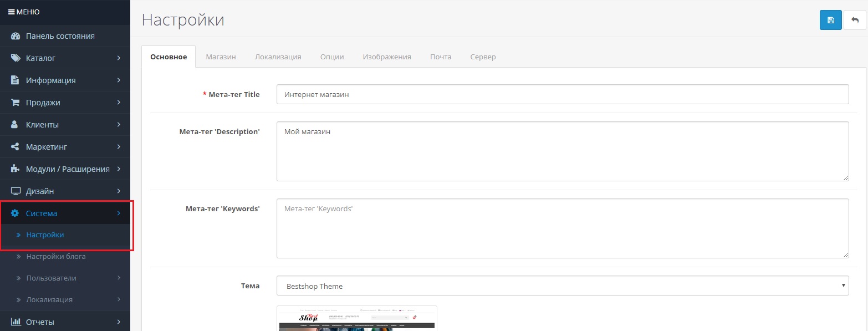Go to Панель состояния
This screenshot has width=868, height=331.
60,36
